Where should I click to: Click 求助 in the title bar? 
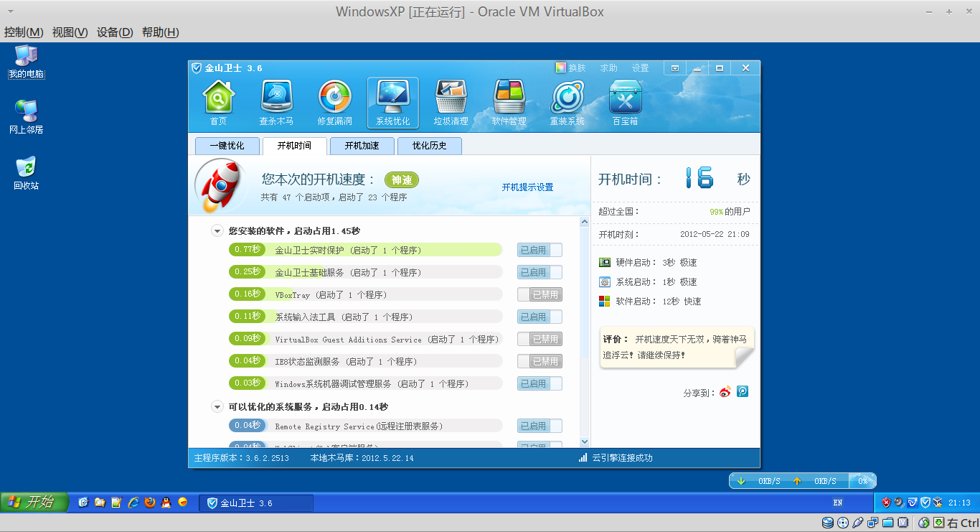coord(608,68)
